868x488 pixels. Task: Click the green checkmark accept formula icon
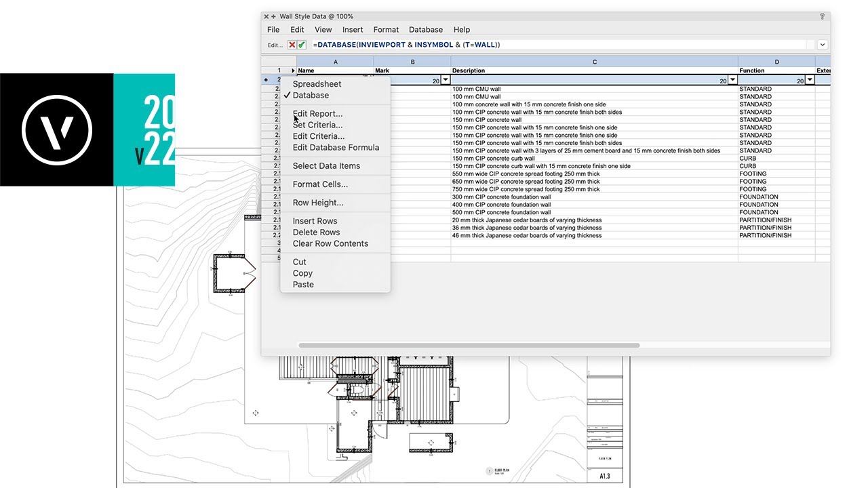click(x=302, y=45)
